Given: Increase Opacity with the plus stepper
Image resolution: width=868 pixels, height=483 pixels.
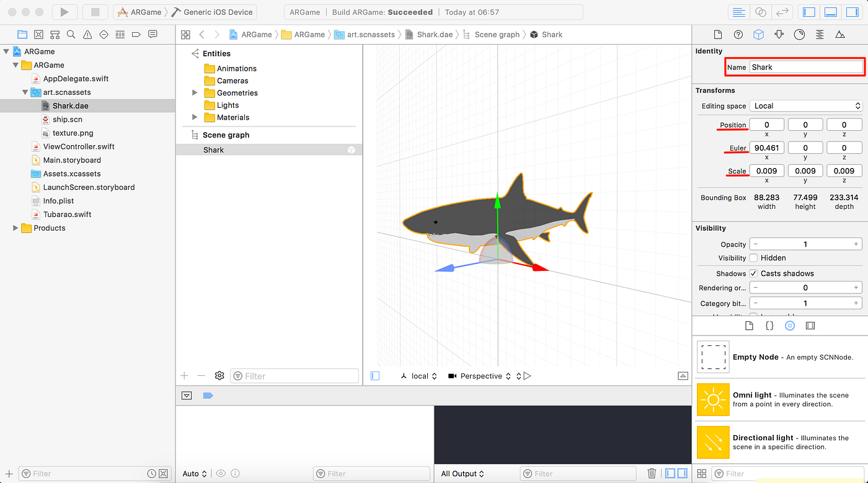Looking at the screenshot, I should click(x=856, y=244).
